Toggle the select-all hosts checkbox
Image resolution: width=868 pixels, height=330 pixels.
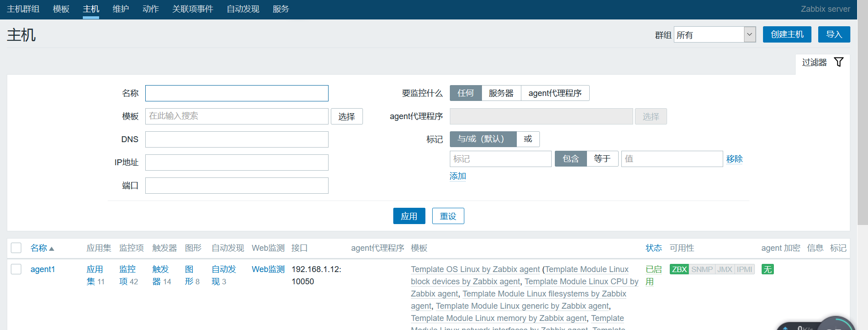16,248
